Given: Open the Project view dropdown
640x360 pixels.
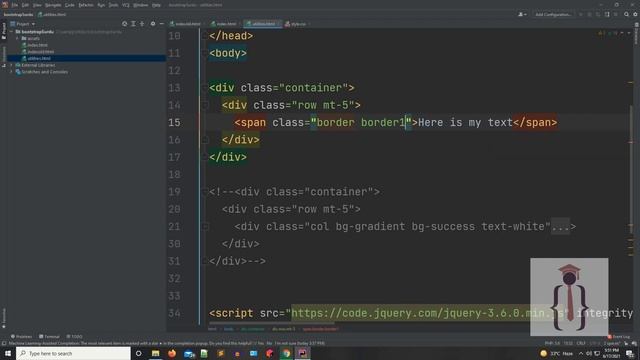Looking at the screenshot, I should click(23, 24).
